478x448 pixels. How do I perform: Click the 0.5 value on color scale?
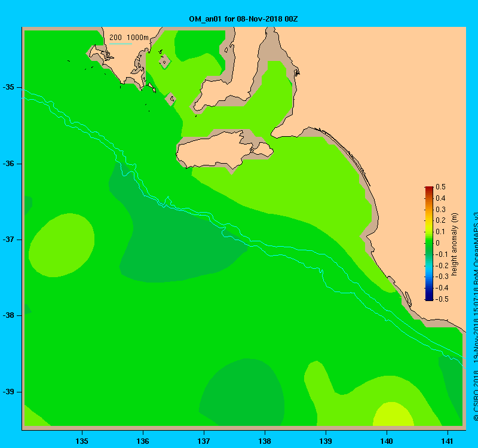(440, 187)
